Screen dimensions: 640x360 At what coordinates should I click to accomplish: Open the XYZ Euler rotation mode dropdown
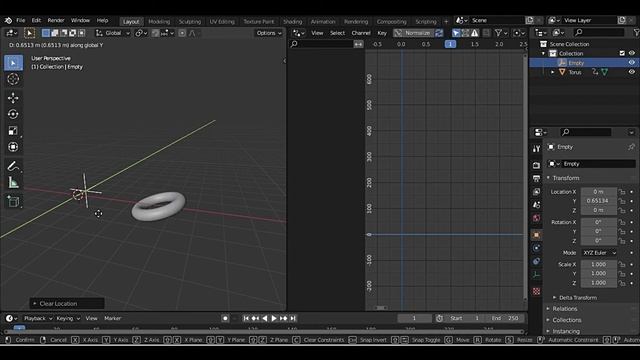tap(599, 253)
